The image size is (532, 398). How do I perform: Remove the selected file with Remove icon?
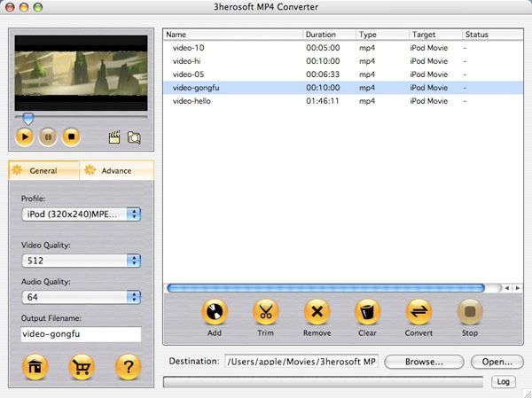pyautogui.click(x=317, y=311)
